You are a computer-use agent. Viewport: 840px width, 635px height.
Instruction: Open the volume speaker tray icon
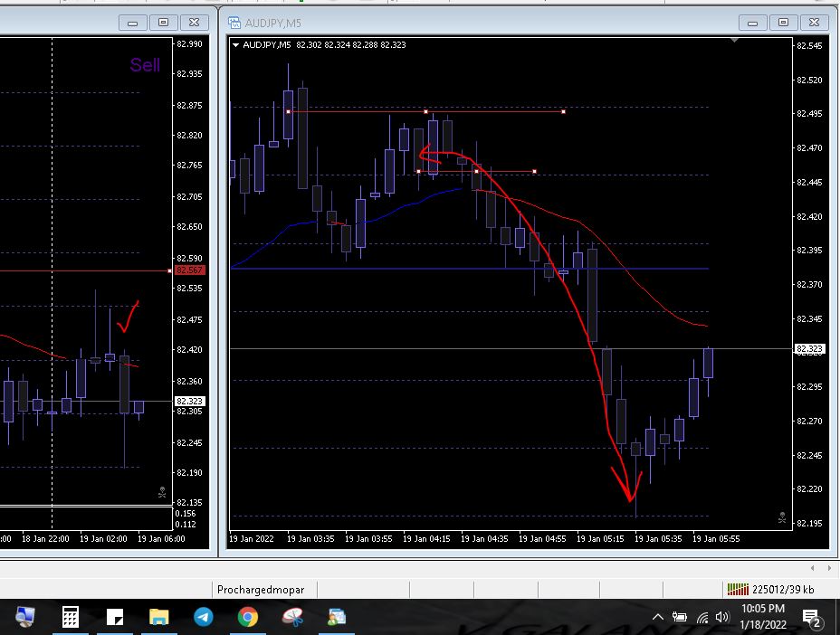pos(722,617)
